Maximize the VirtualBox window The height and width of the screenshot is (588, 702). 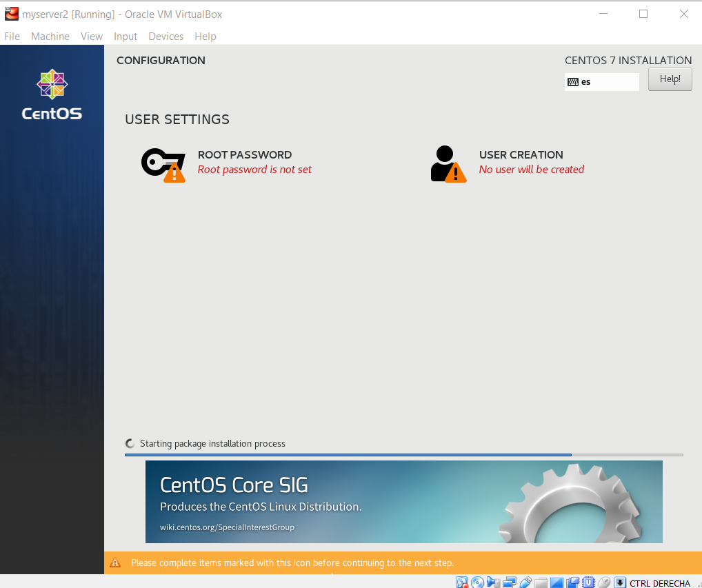[643, 14]
